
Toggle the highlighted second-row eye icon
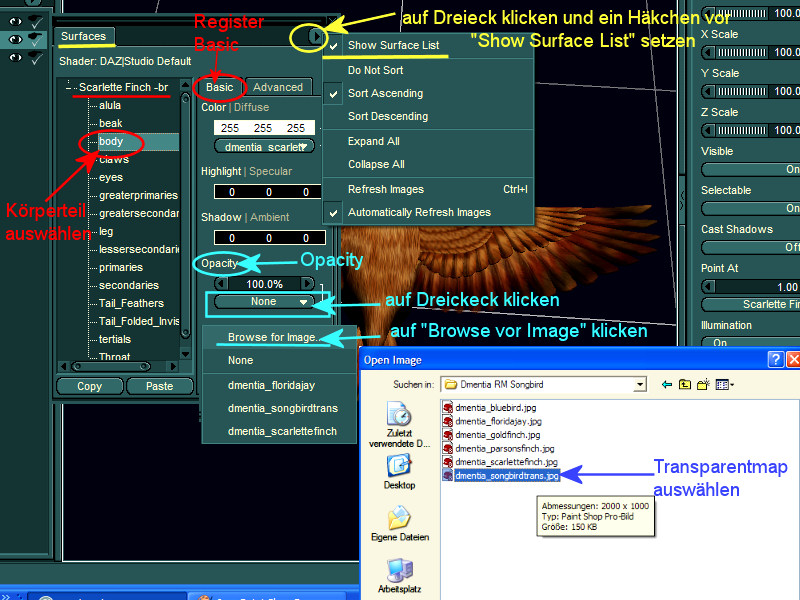[x=15, y=39]
